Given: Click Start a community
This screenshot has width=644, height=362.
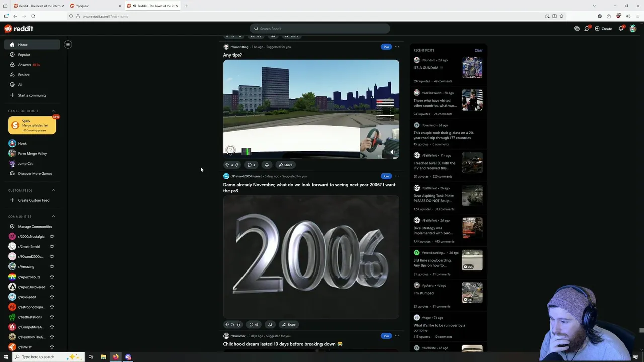Looking at the screenshot, I should click(32, 95).
